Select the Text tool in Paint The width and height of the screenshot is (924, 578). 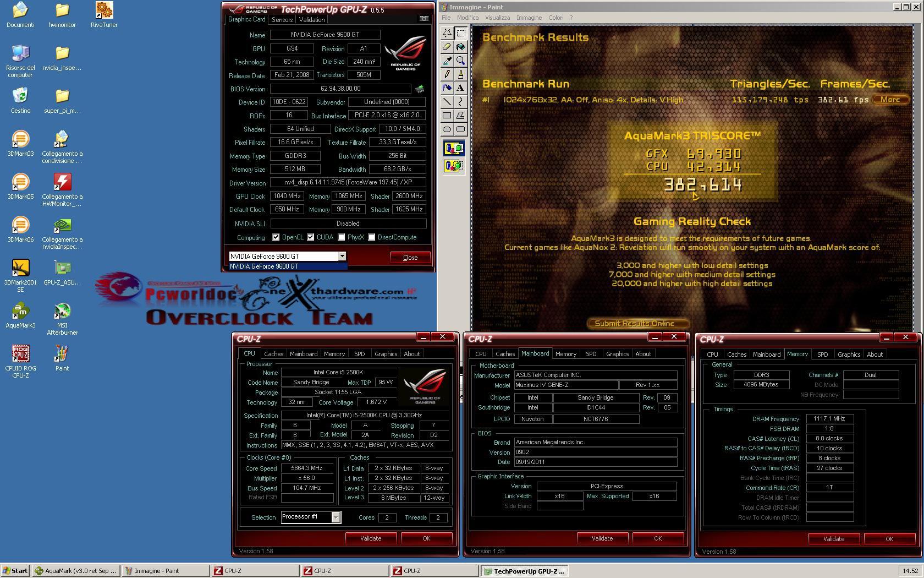(461, 88)
